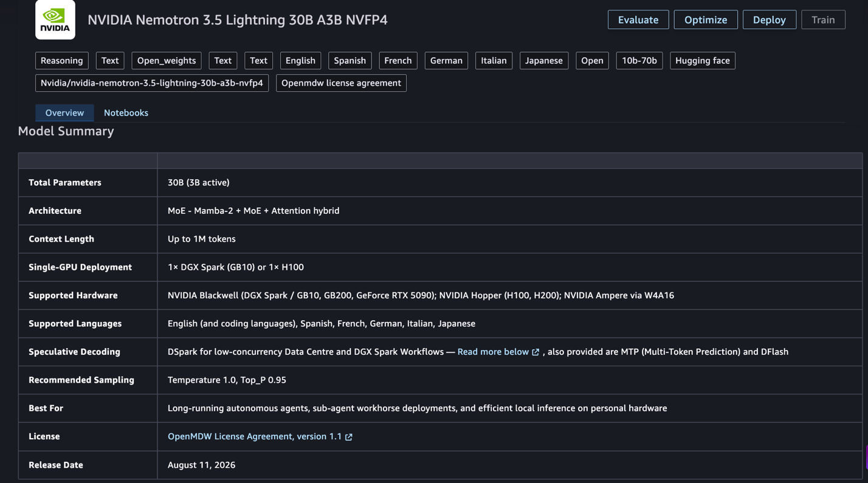Click the Nvidia/nvidia-nemotron-3.5-lightning-30b-a3b-nvfp4 tag
This screenshot has width=868, height=483.
[152, 83]
